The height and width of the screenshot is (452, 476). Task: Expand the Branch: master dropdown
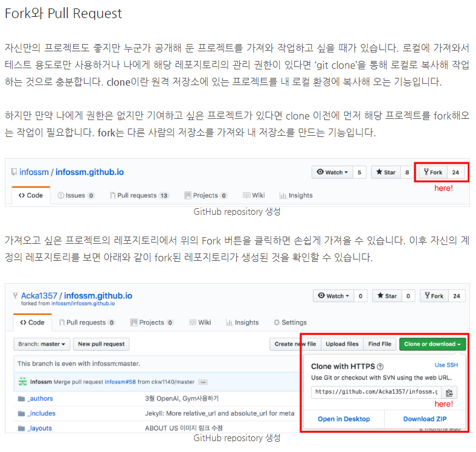[42, 344]
